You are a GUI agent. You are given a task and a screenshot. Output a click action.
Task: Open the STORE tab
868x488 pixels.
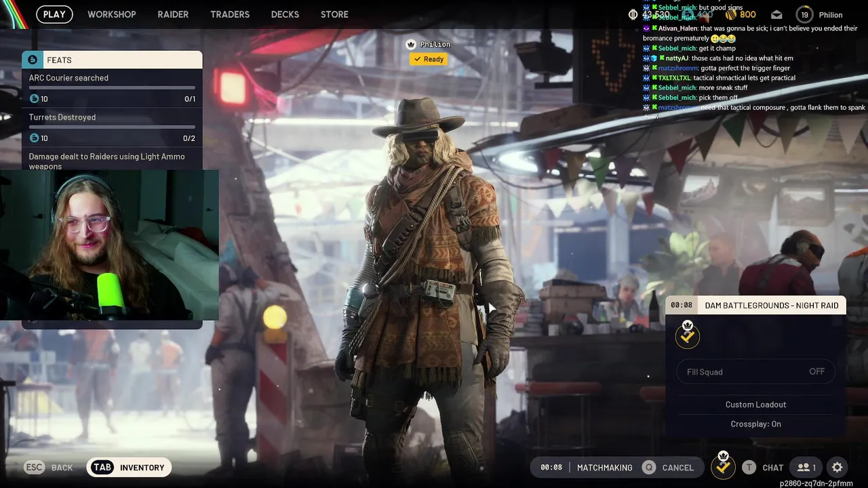(334, 14)
